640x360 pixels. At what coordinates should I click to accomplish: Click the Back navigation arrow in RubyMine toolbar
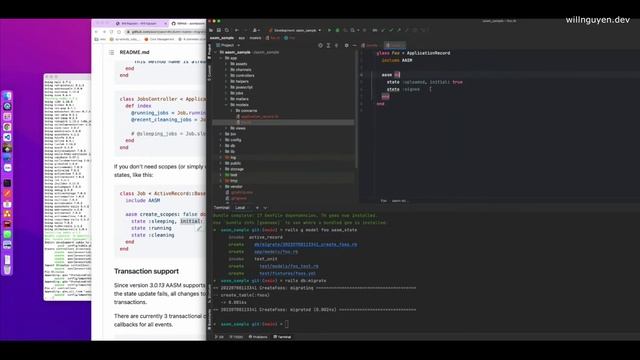click(237, 30)
